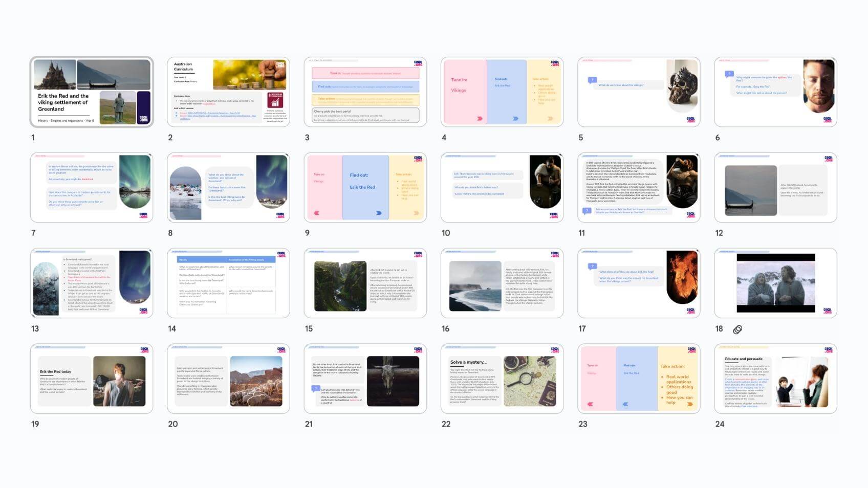Screen dimensions: 868x488
Task: Select slide 5 with the skull image
Action: 638,92
